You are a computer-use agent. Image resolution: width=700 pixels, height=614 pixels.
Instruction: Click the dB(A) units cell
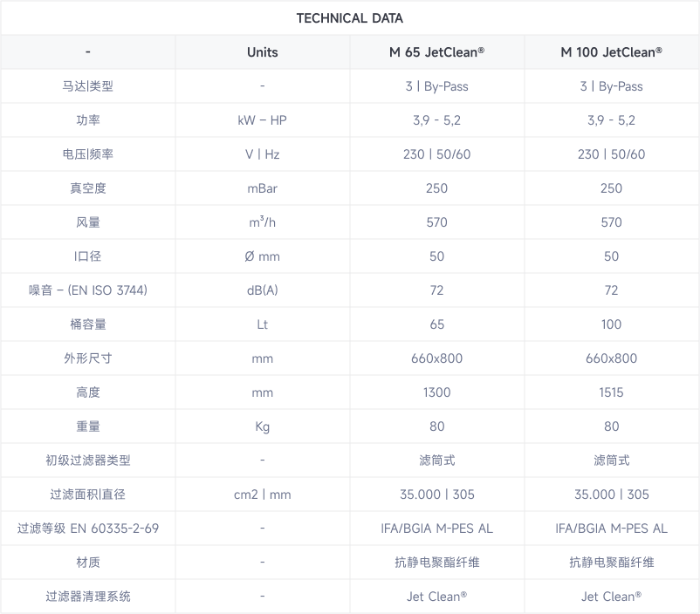coord(262,290)
